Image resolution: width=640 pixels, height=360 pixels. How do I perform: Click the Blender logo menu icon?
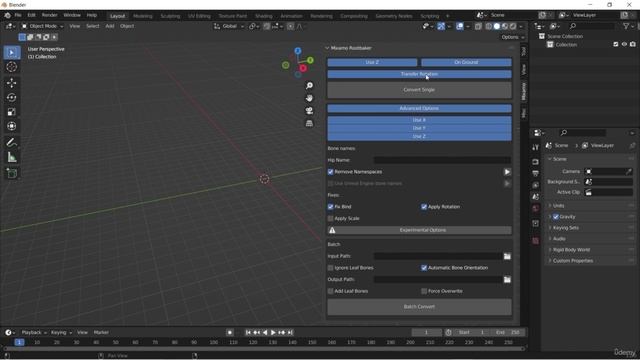point(7,15)
